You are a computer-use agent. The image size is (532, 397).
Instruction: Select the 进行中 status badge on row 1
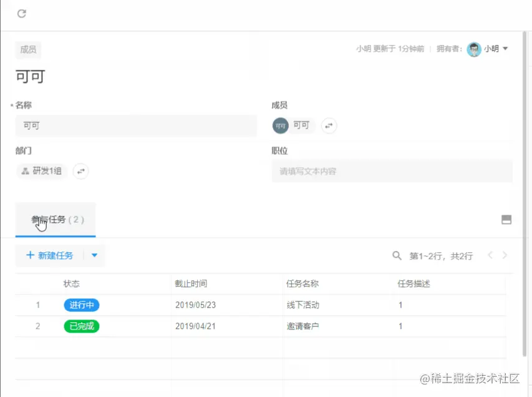[82, 305]
